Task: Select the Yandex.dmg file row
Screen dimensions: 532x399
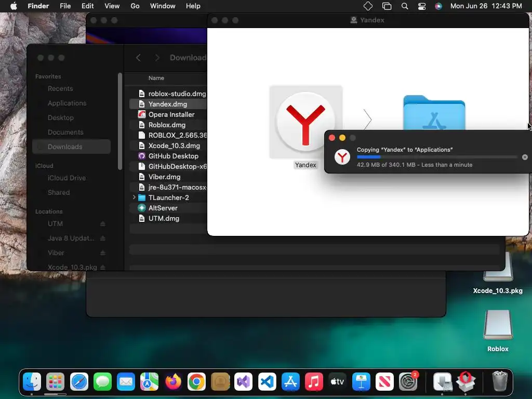Action: coord(168,104)
